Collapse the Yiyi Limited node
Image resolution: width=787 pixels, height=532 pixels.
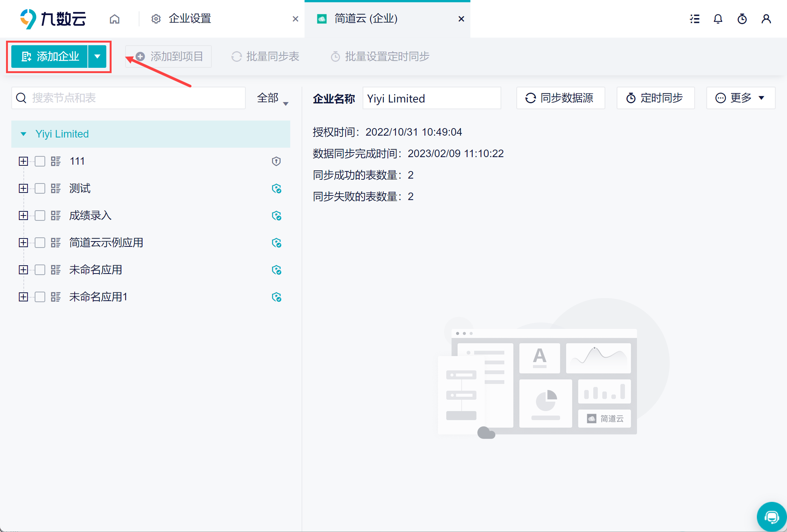click(x=23, y=134)
